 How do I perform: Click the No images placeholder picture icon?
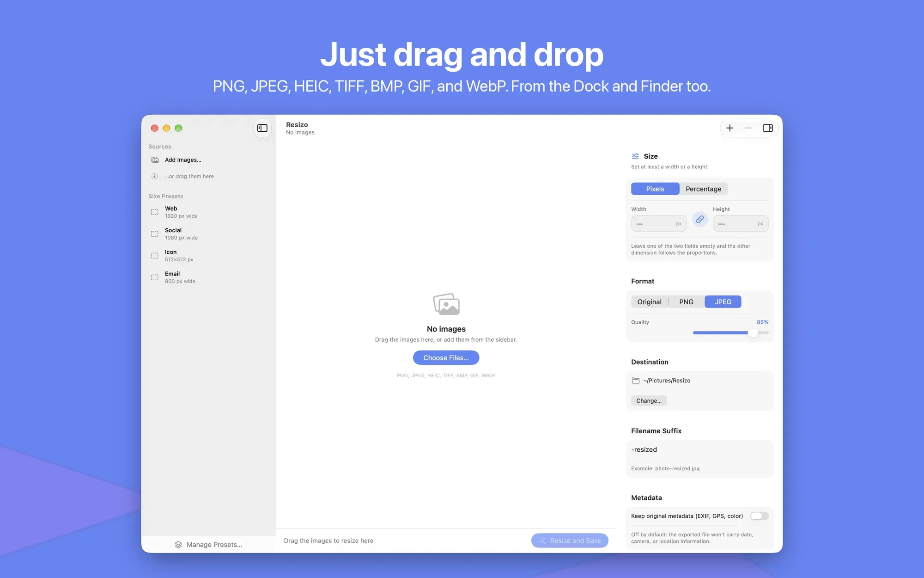coord(446,304)
